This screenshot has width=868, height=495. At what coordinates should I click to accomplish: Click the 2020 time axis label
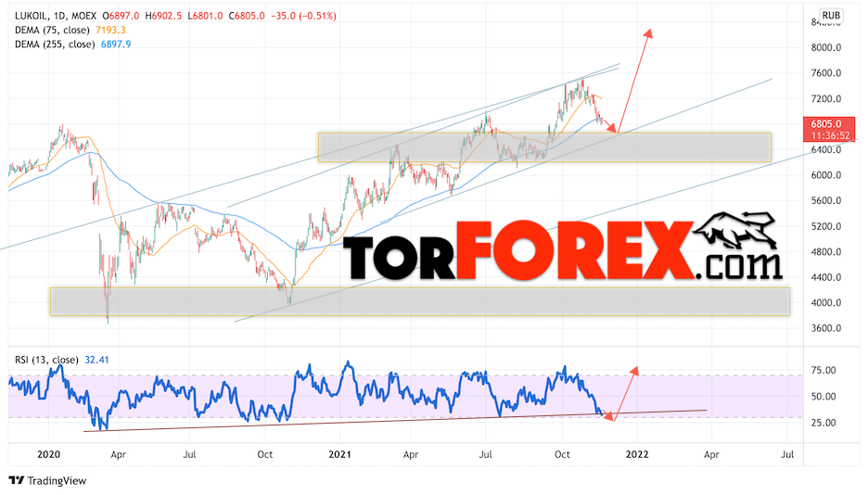49,454
